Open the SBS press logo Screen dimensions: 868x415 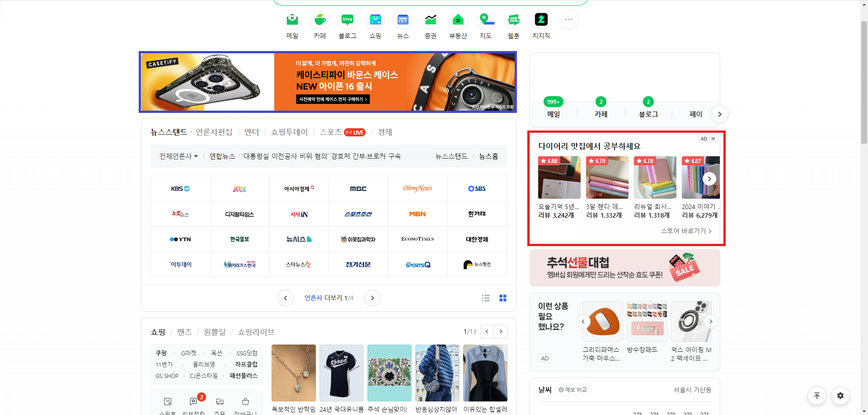477,189
